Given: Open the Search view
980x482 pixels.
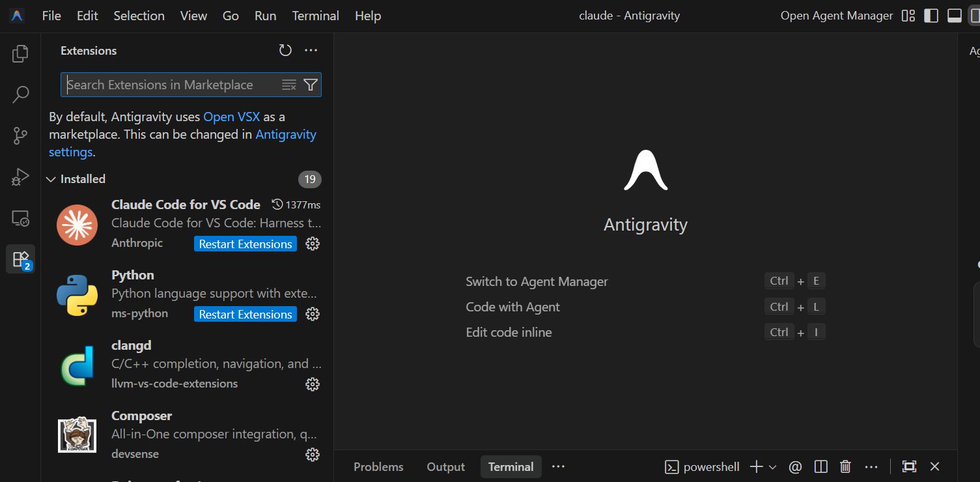Looking at the screenshot, I should coord(20,94).
